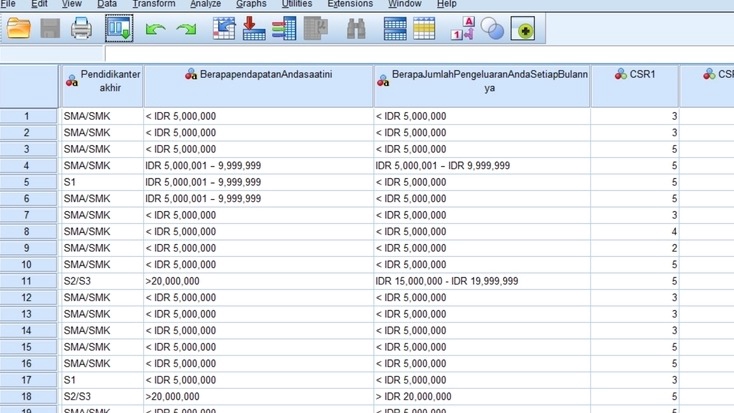Recall recently used dialogs icon

[x=119, y=29]
